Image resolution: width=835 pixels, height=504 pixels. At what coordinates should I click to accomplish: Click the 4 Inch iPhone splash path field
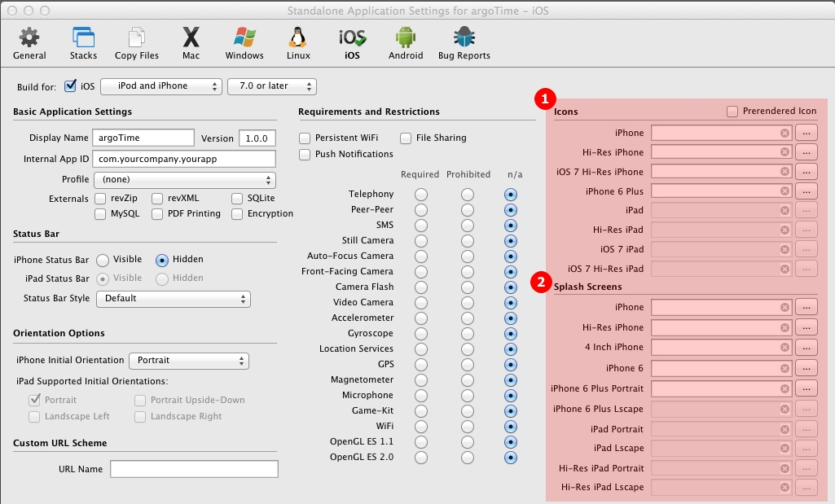tap(722, 348)
